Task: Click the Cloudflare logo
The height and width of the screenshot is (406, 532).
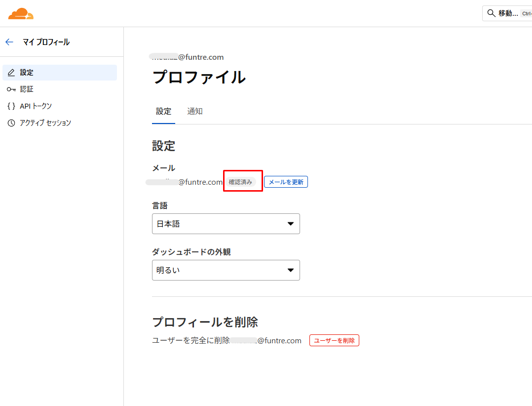Action: (21, 14)
